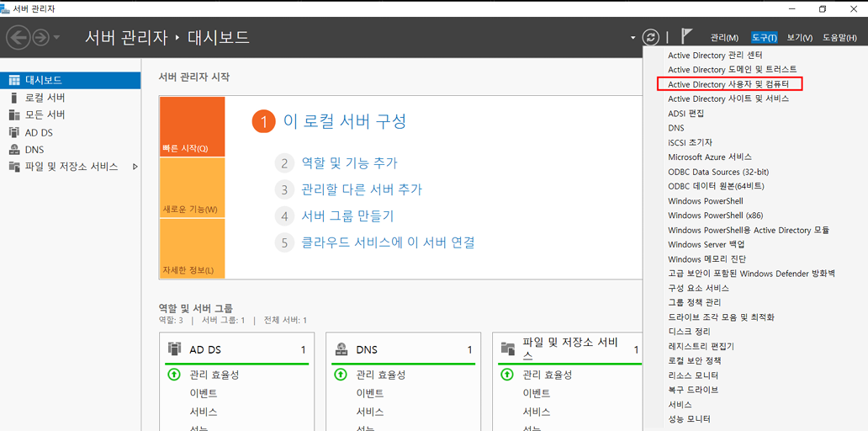Screen dimensions: 868x431
Task: Click 파일 및 저장소 서비스 tile header
Action: 570,349
